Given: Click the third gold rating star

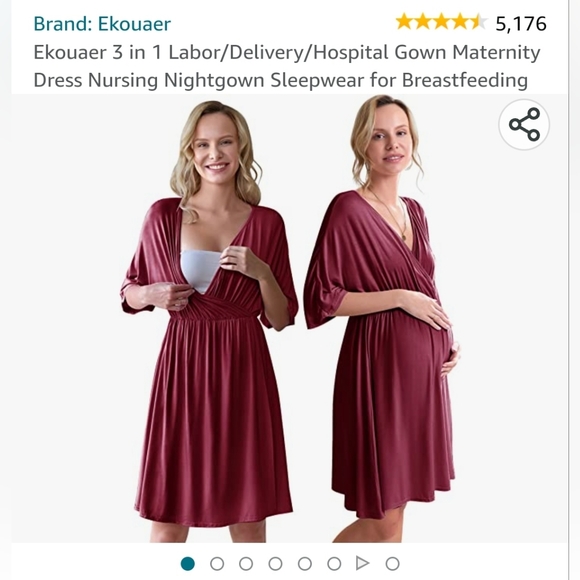Looking at the screenshot, I should coord(441,21).
